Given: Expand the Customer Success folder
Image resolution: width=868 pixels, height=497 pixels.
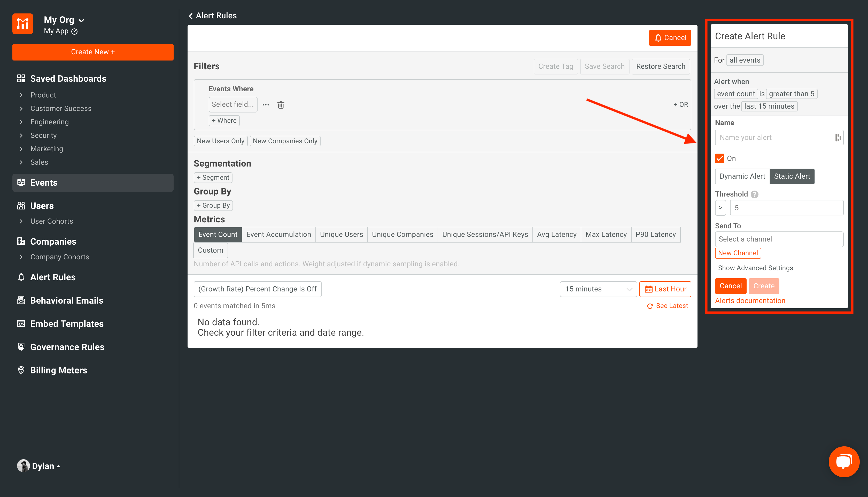Looking at the screenshot, I should pos(21,109).
